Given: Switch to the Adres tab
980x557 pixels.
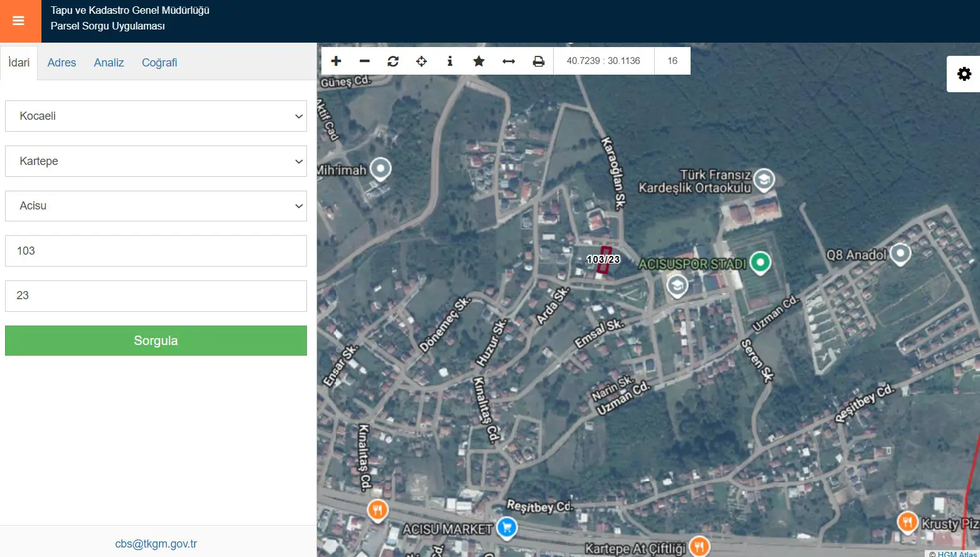Looking at the screenshot, I should 62,63.
